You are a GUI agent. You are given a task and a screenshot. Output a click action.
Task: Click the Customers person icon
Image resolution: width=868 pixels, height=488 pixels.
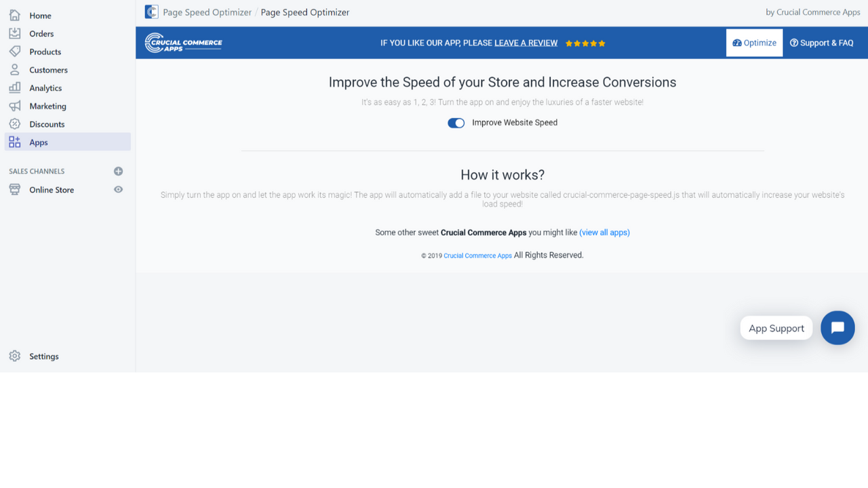click(15, 70)
